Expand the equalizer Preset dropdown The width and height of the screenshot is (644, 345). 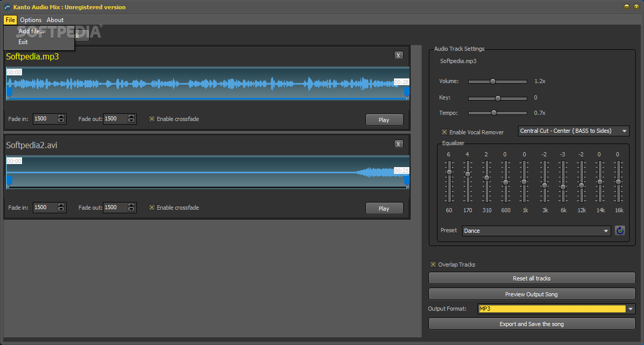(536, 231)
